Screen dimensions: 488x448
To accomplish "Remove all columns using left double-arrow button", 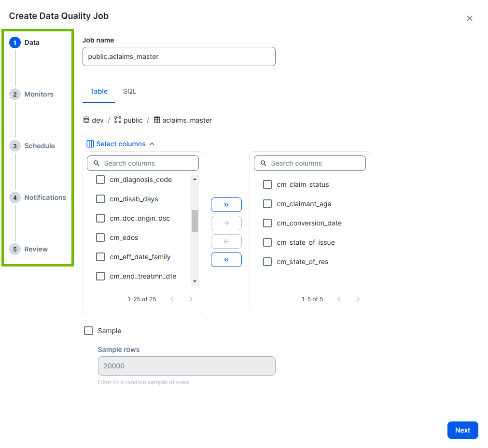I will coord(226,259).
